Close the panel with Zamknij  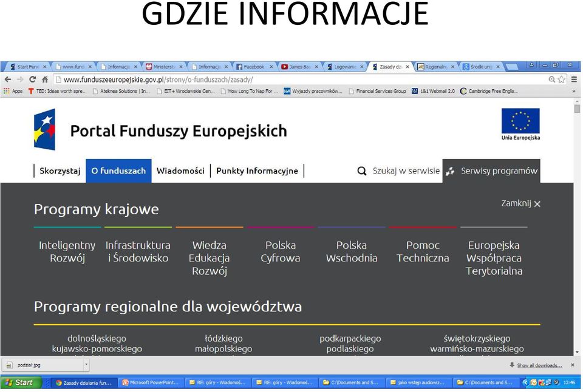coord(520,204)
